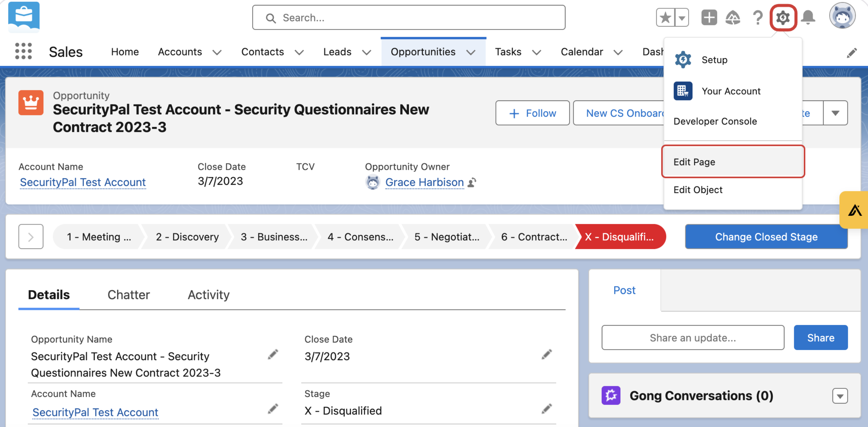
Task: Select the 4 - Consensus stage
Action: (360, 237)
